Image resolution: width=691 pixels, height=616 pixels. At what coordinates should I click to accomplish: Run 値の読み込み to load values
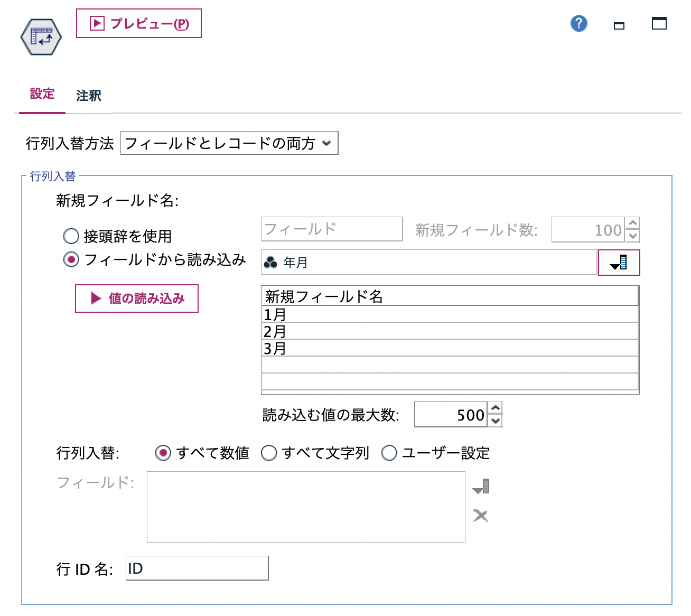click(136, 298)
